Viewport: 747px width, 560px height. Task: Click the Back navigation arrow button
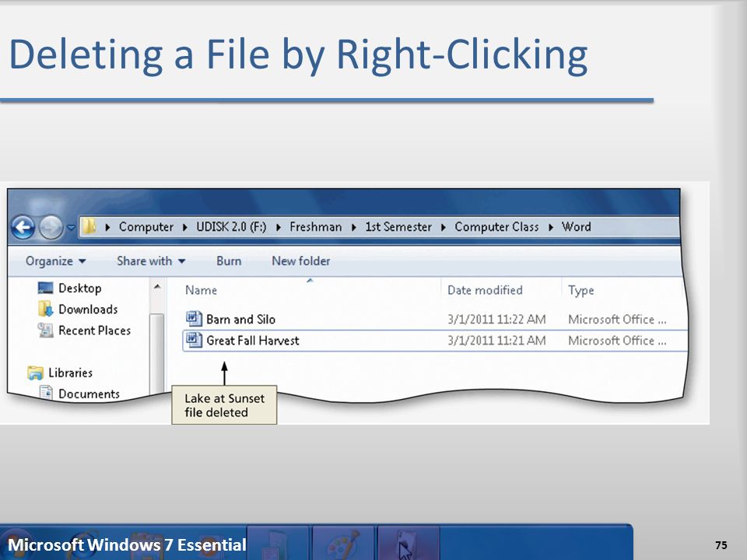pos(23,227)
